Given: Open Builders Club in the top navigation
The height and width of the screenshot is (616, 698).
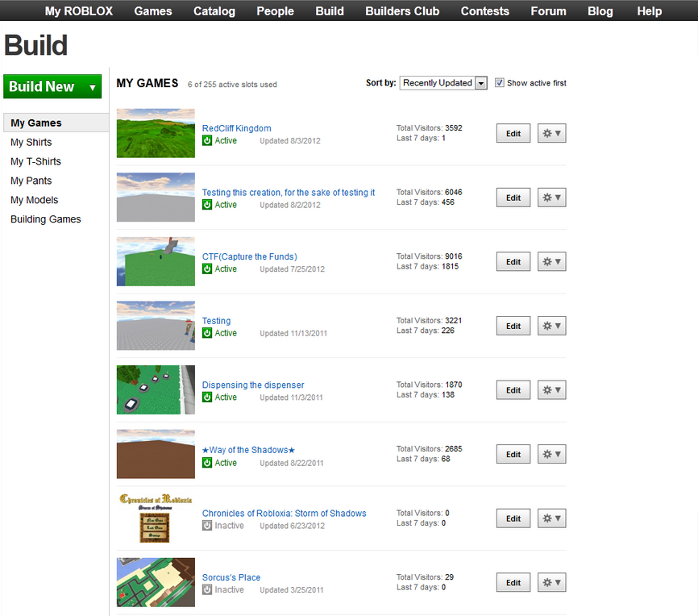Looking at the screenshot, I should 402,11.
